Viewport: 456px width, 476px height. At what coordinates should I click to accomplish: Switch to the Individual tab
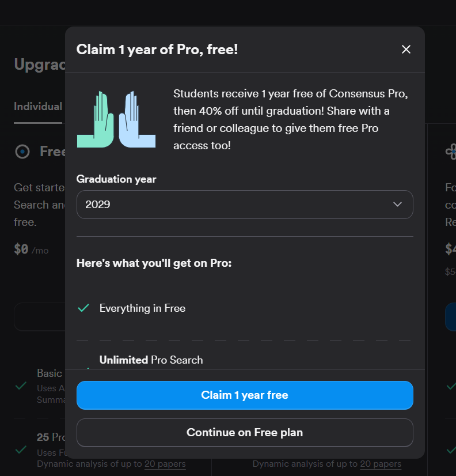(38, 107)
